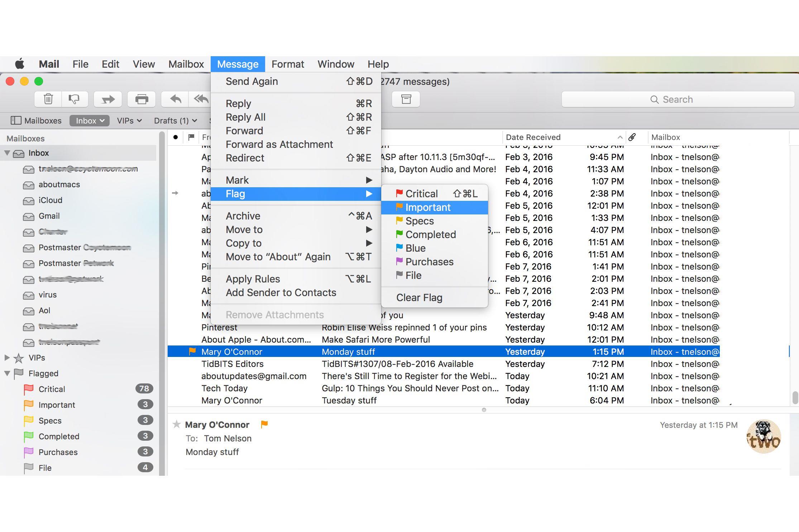Open the orange Important flagged mailbox
The height and width of the screenshot is (532, 799).
tap(88, 405)
